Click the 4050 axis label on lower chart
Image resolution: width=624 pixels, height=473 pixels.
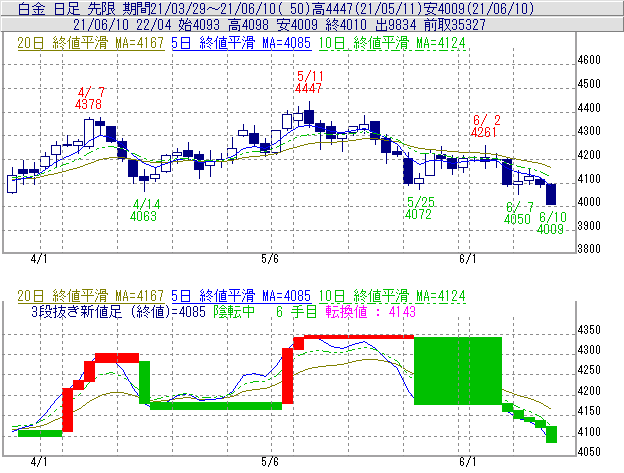pyautogui.click(x=589, y=452)
